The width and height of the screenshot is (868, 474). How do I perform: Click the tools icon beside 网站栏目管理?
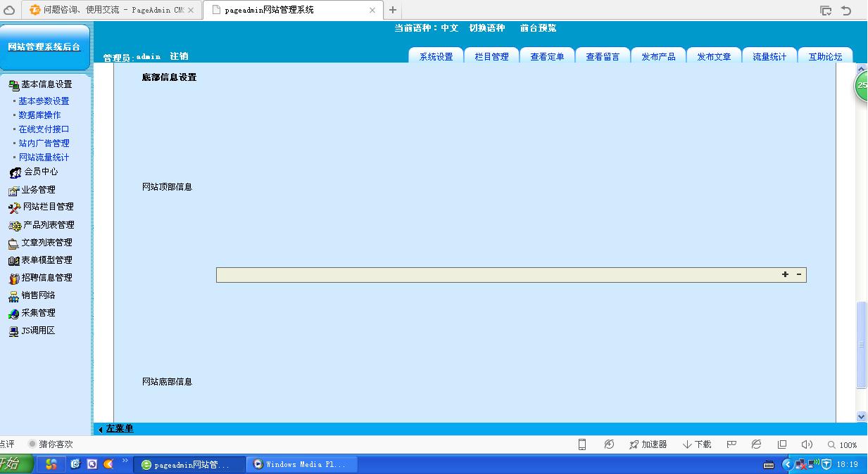click(x=14, y=207)
